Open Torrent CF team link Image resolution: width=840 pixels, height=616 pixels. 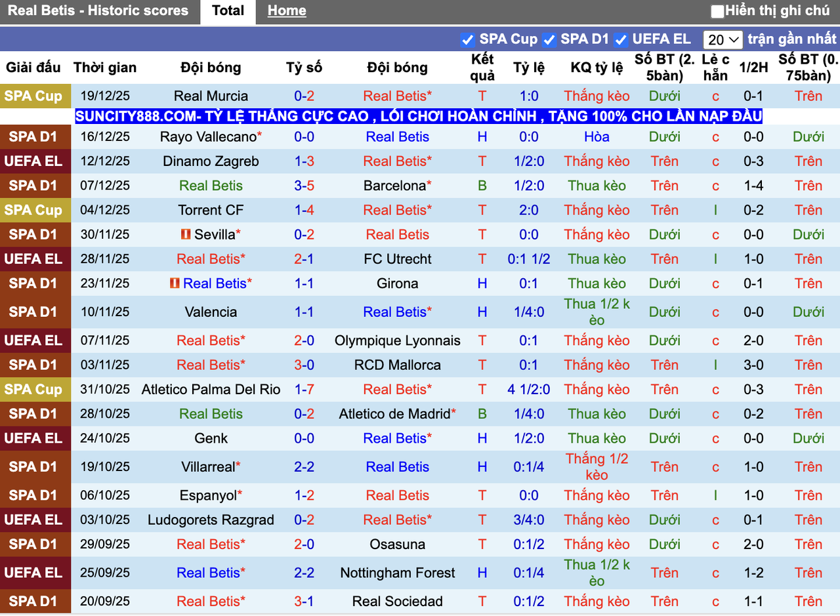click(x=211, y=210)
